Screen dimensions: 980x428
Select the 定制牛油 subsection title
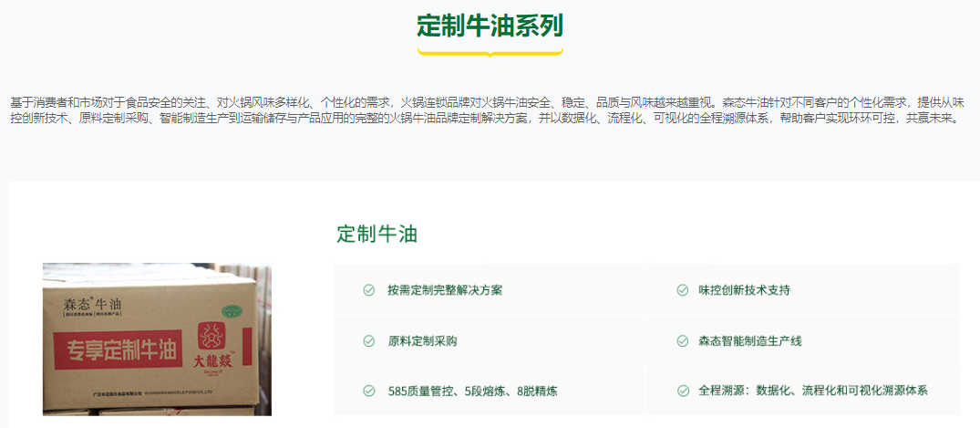(377, 234)
